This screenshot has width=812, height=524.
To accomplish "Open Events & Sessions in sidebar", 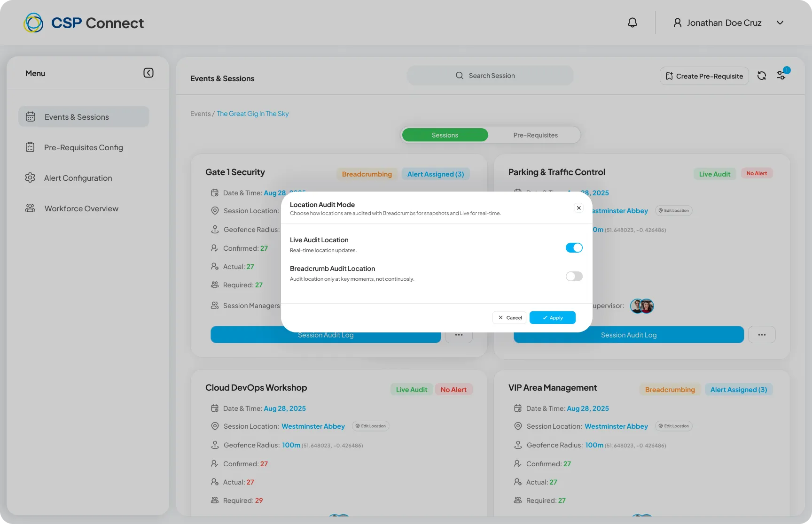I will pos(84,116).
